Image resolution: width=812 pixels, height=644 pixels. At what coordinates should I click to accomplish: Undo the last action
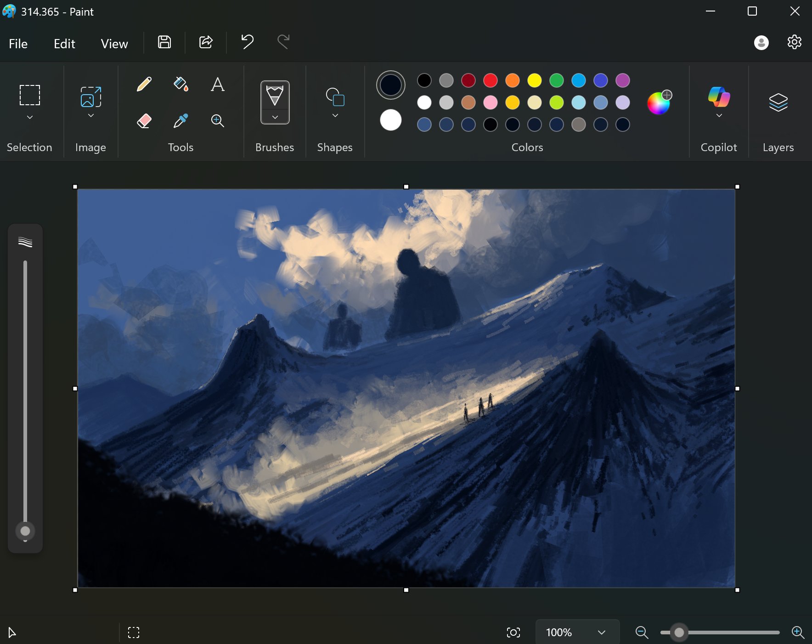248,42
